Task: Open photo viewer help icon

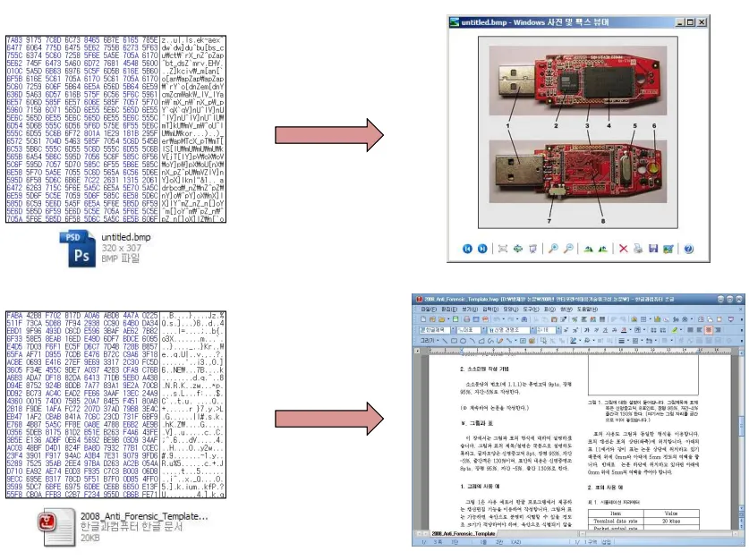Action: [x=688, y=249]
